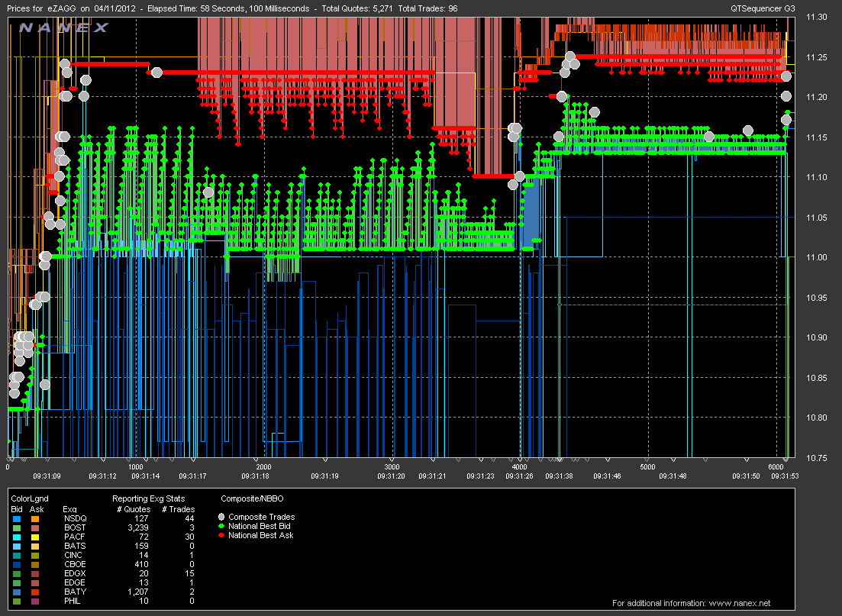Click the BOST quote count 3,239

[x=138, y=527]
